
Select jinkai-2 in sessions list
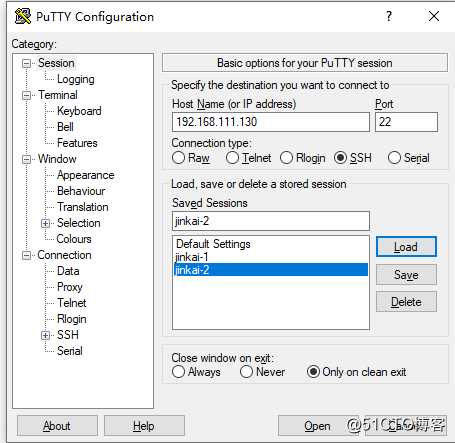[x=271, y=270]
